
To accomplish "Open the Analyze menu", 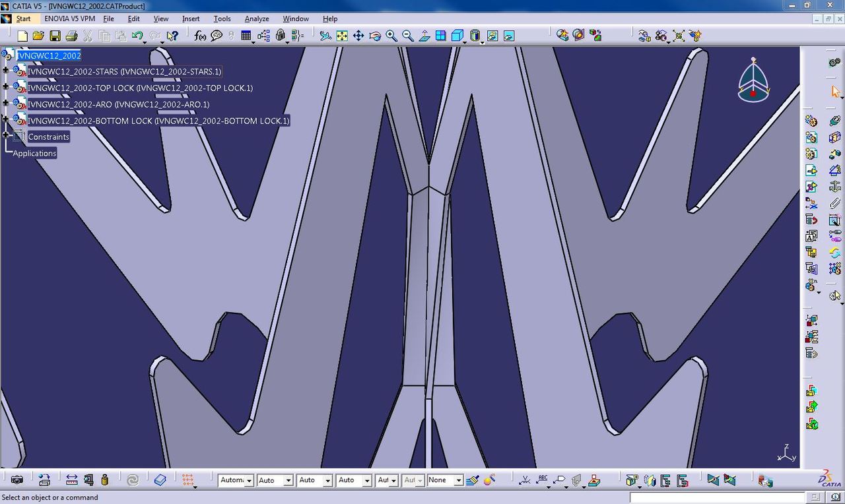I will pyautogui.click(x=257, y=18).
